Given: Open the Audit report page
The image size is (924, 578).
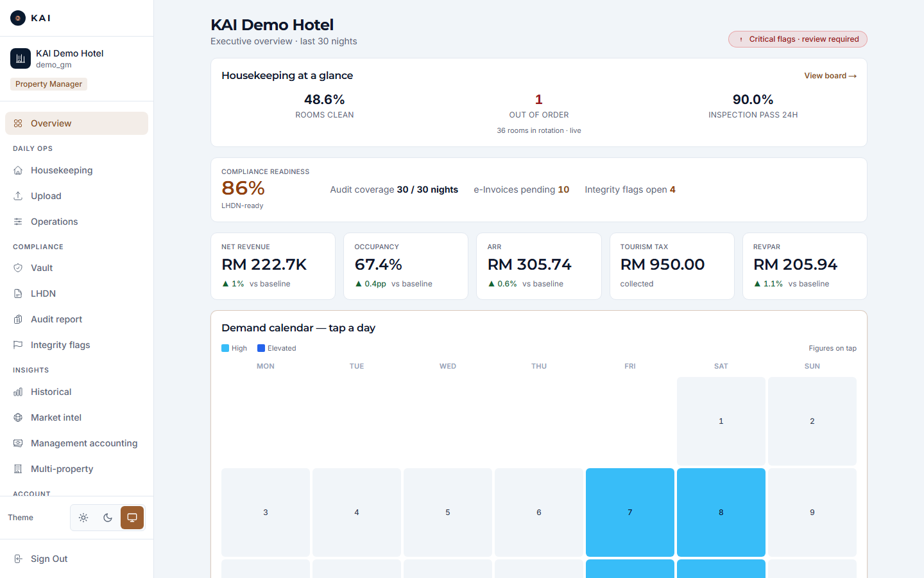Looking at the screenshot, I should pyautogui.click(x=76, y=319).
